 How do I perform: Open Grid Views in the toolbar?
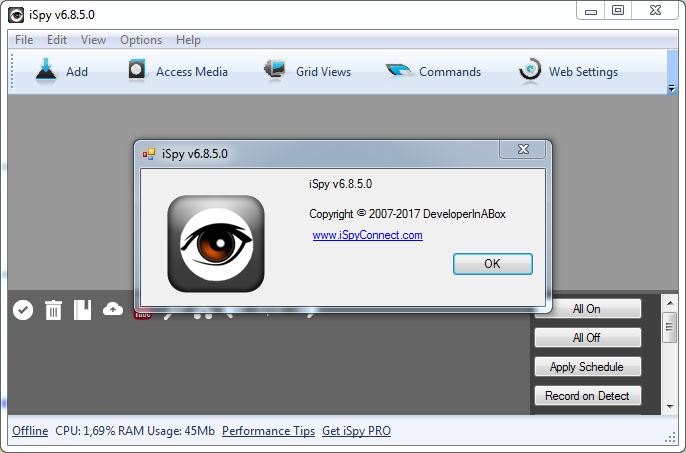[308, 71]
